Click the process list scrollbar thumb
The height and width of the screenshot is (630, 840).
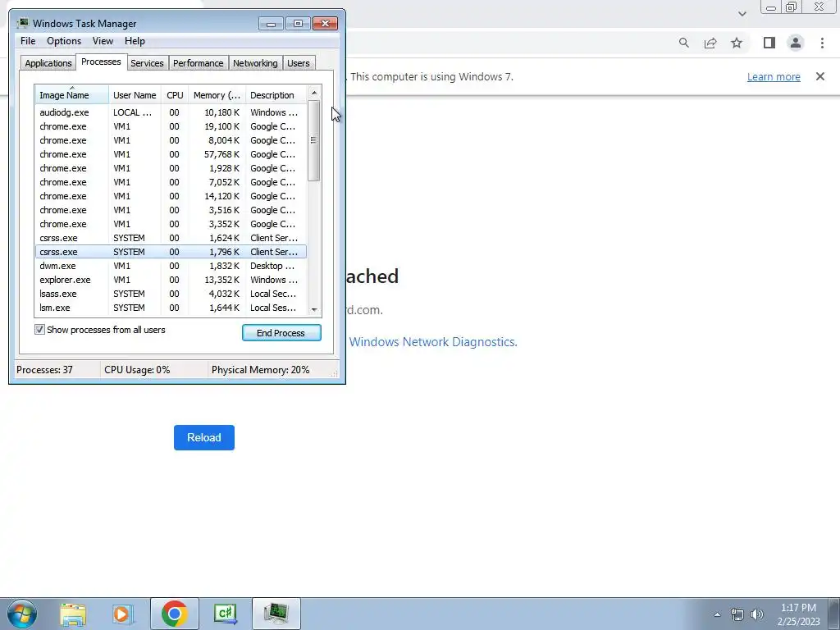tap(314, 140)
